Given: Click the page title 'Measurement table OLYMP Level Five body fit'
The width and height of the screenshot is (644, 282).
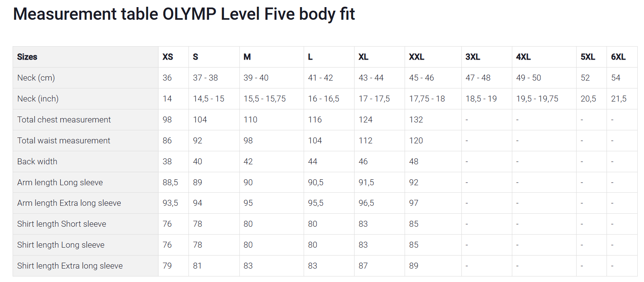Looking at the screenshot, I should tap(184, 14).
